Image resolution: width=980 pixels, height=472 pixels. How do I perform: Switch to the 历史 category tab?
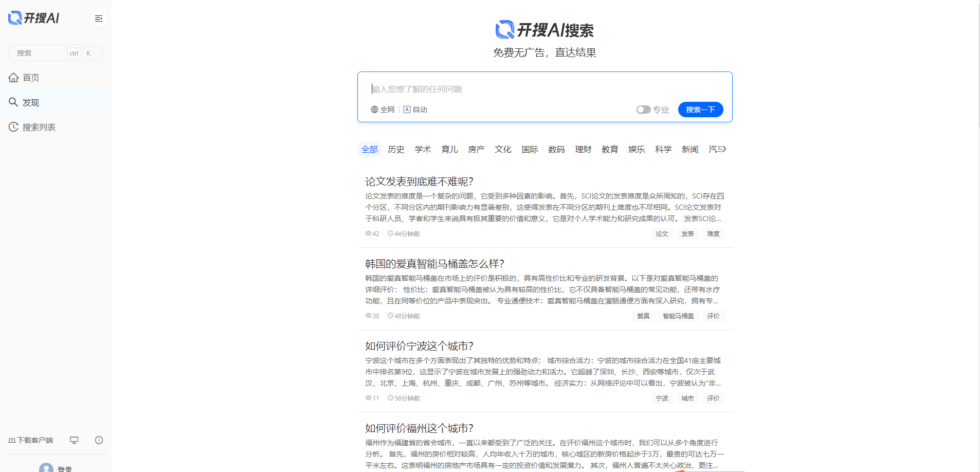[x=396, y=149]
